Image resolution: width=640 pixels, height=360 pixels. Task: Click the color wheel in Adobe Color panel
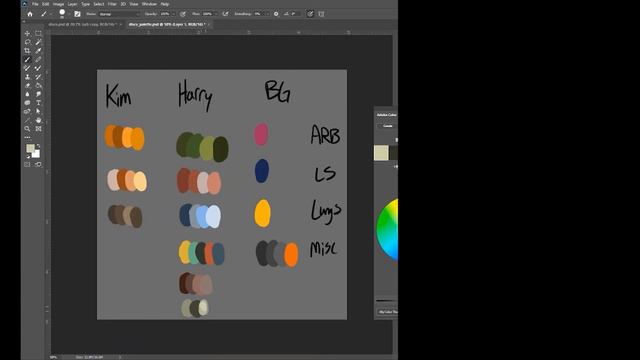point(387,230)
